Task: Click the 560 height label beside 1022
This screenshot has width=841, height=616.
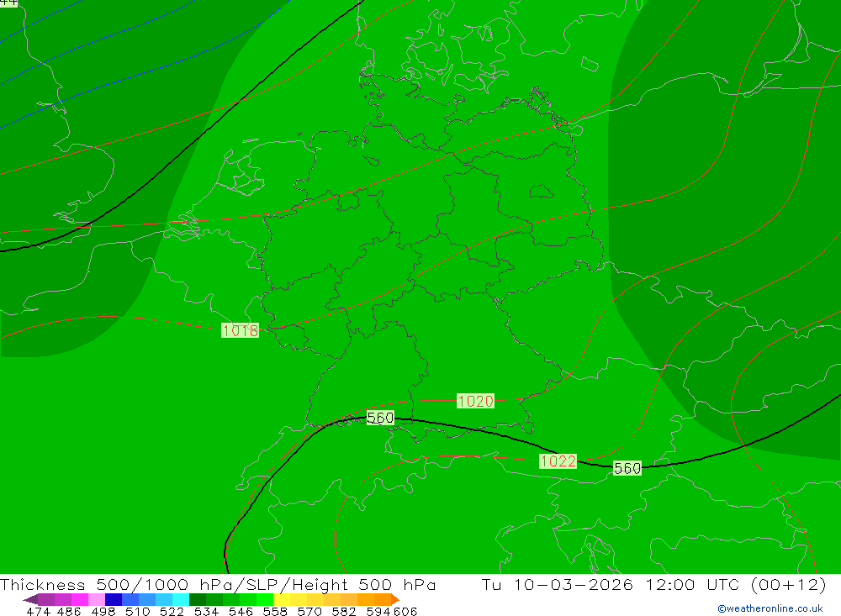Action: pyautogui.click(x=627, y=468)
